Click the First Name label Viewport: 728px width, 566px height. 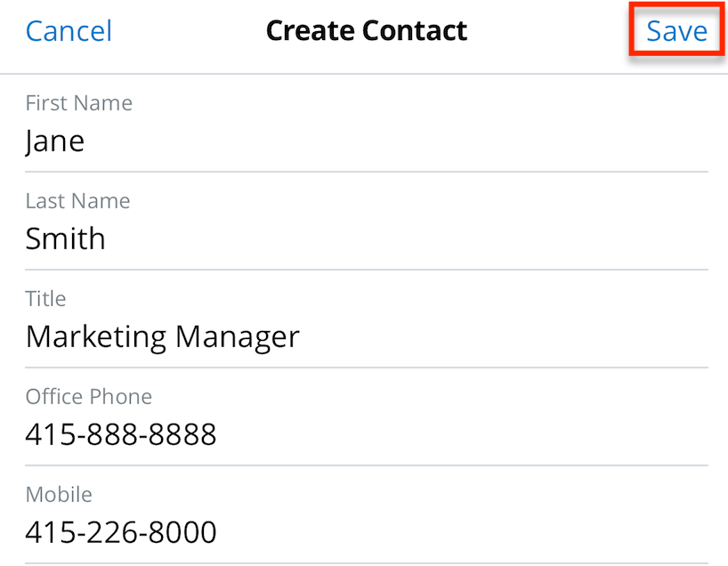[x=78, y=102]
